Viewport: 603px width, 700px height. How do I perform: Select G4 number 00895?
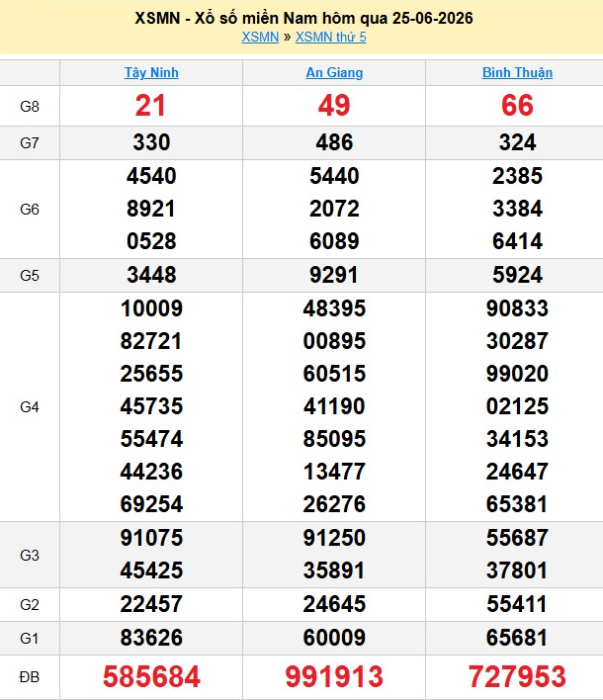(334, 341)
